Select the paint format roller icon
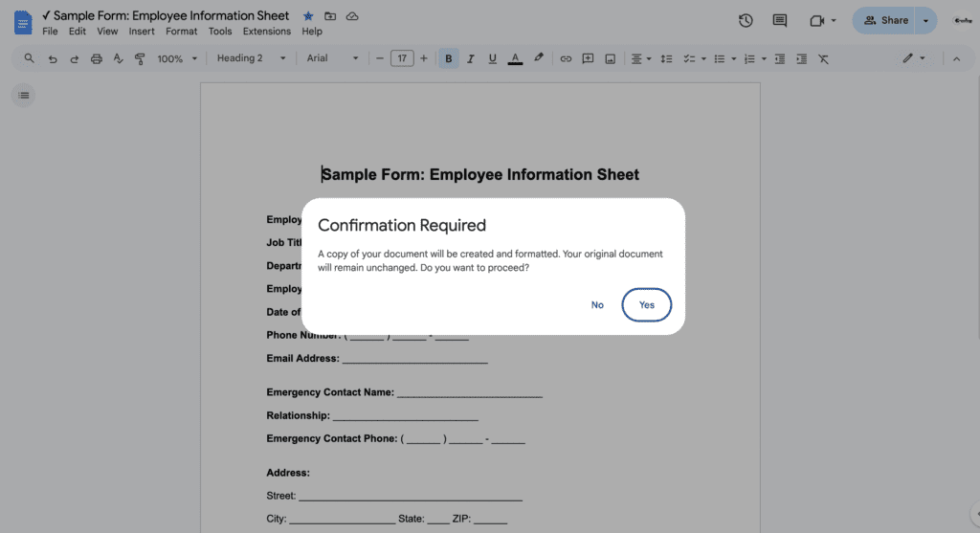Screen dimensions: 980x533 pos(140,58)
